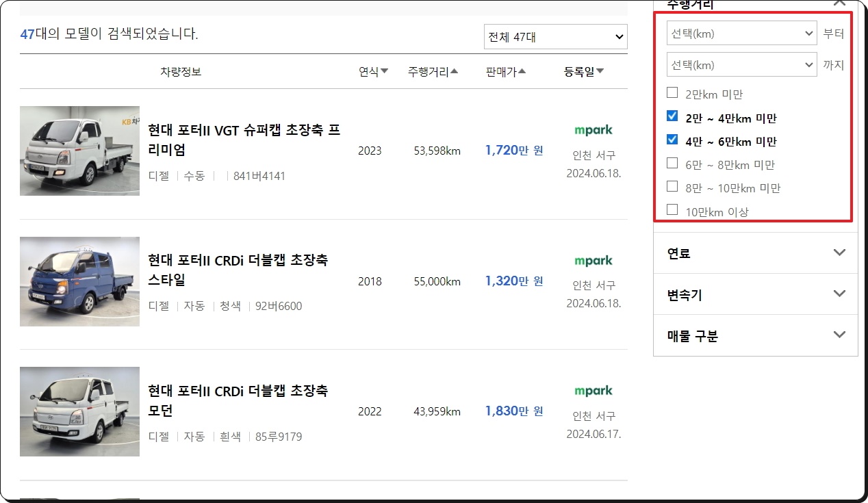Expand the 매물 구분 filter section
868x503 pixels.
tap(756, 336)
